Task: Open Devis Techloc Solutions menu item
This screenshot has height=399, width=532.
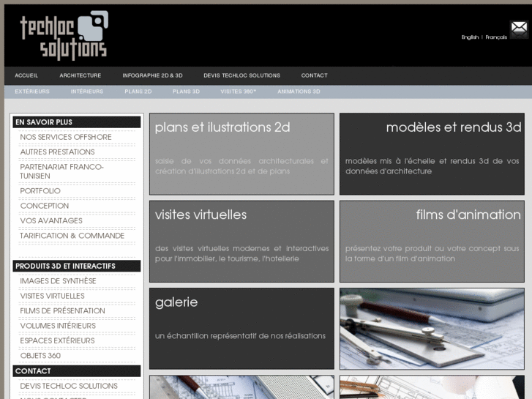Action: (x=242, y=75)
